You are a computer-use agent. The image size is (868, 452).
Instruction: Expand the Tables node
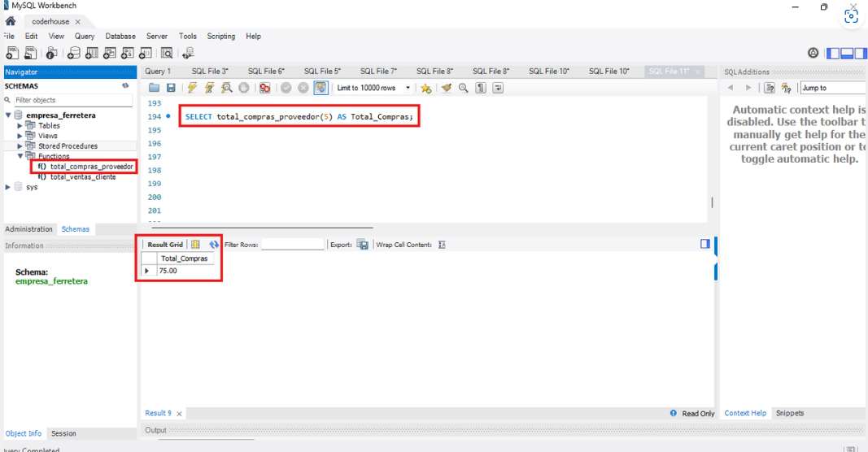20,125
